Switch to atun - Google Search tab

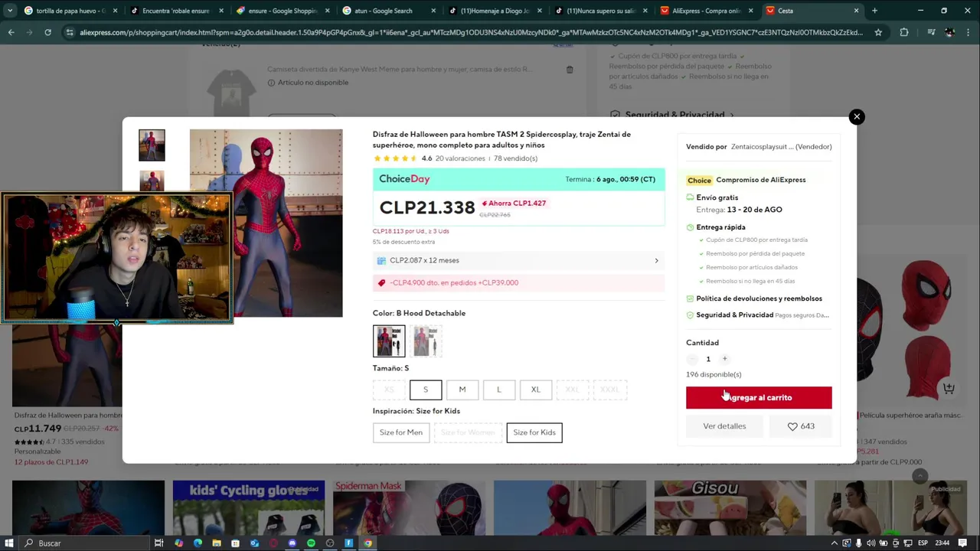(389, 11)
